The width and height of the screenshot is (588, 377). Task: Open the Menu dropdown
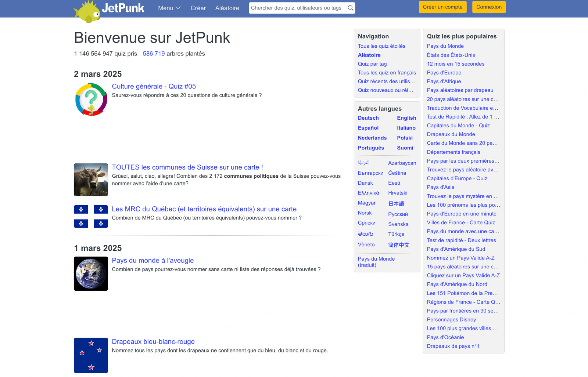point(169,8)
